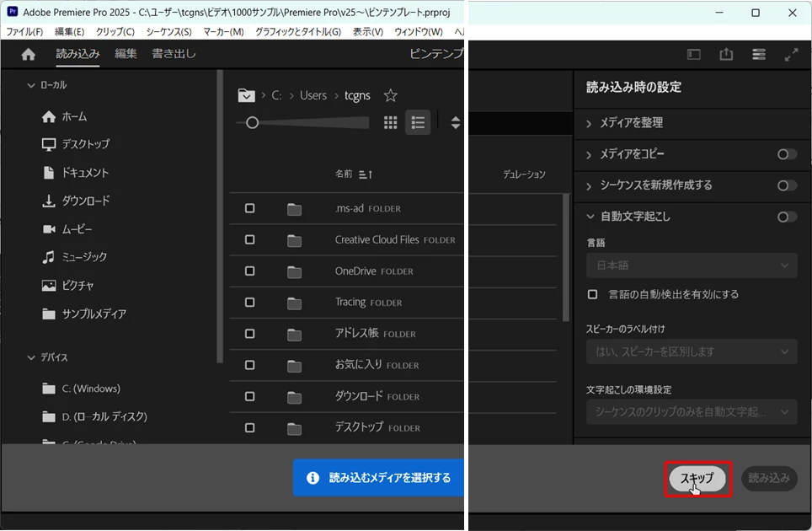Open the 言語 dropdown showing 日本語
812x531 pixels.
coord(692,265)
